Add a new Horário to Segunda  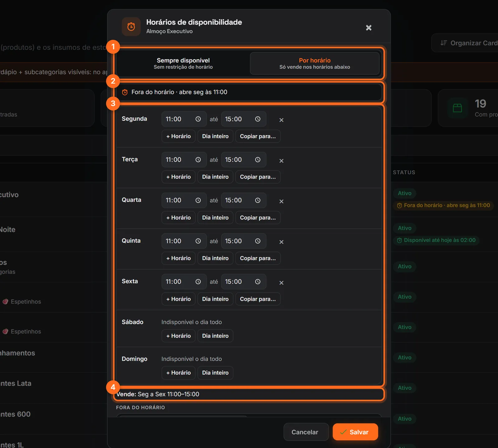[x=178, y=136]
